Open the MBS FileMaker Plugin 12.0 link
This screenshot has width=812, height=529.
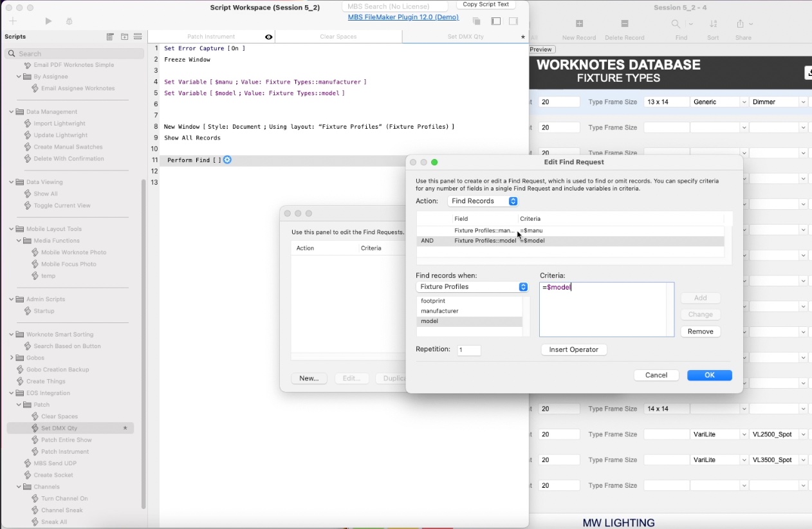tap(403, 17)
